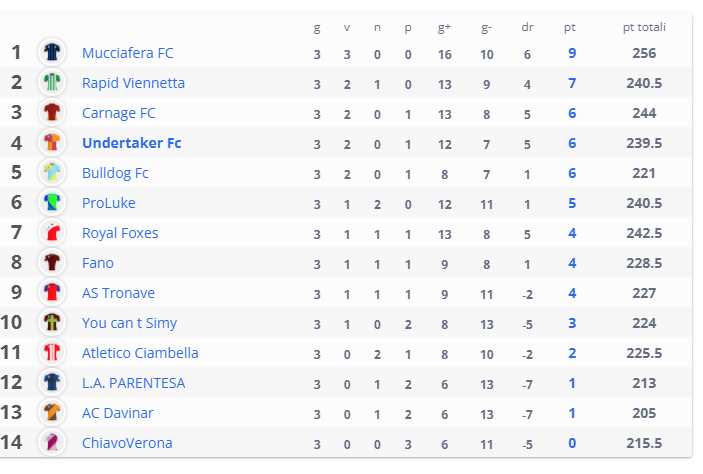The image size is (703, 474).
Task: Click Mucciafera FC's dark blue jersey icon
Action: [52, 52]
